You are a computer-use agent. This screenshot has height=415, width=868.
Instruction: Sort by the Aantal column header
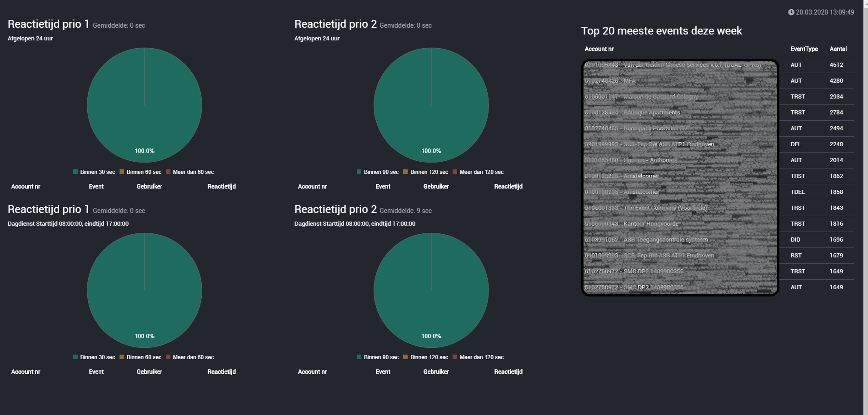[838, 49]
